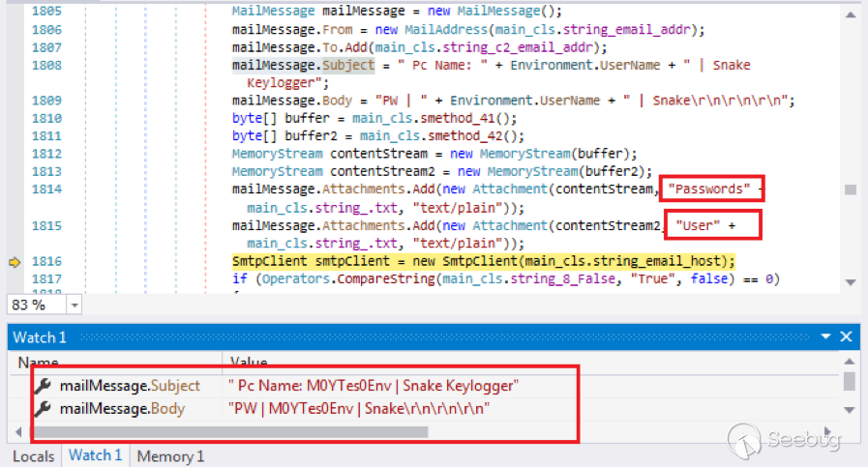The width and height of the screenshot is (868, 467).
Task: Click the Name column header in Watch
Action: coord(38,362)
